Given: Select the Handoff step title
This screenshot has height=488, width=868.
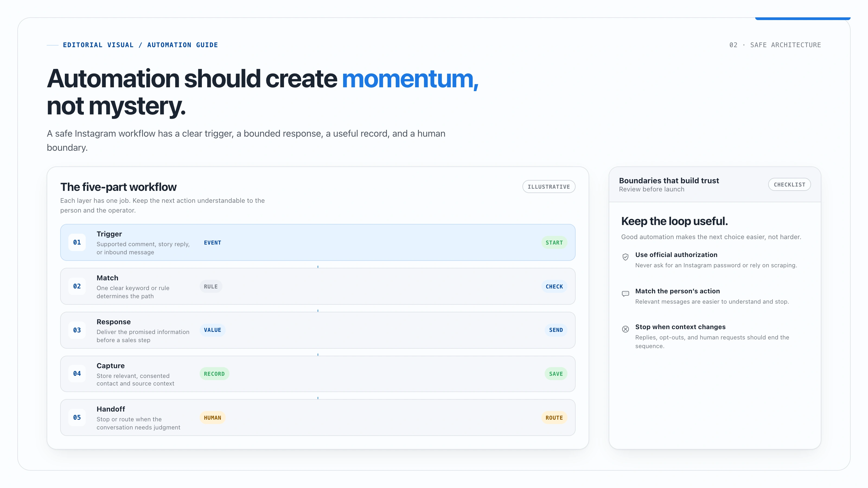Looking at the screenshot, I should 110,409.
